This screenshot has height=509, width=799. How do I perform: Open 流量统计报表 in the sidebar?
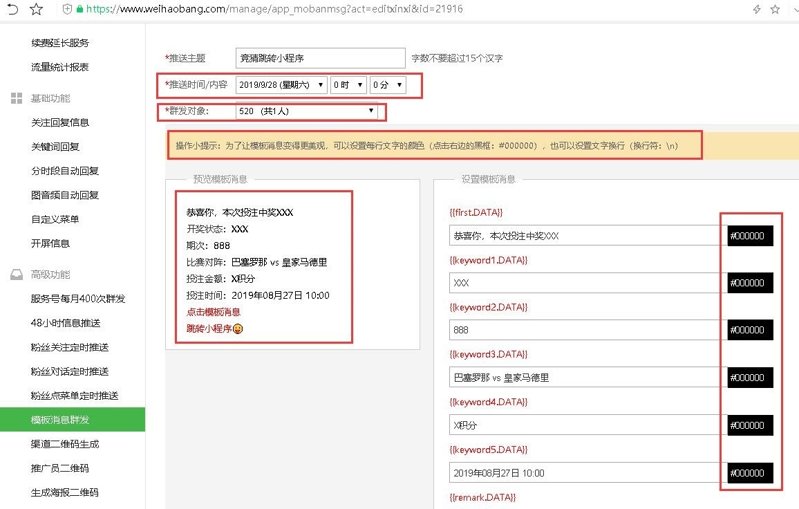(60, 67)
